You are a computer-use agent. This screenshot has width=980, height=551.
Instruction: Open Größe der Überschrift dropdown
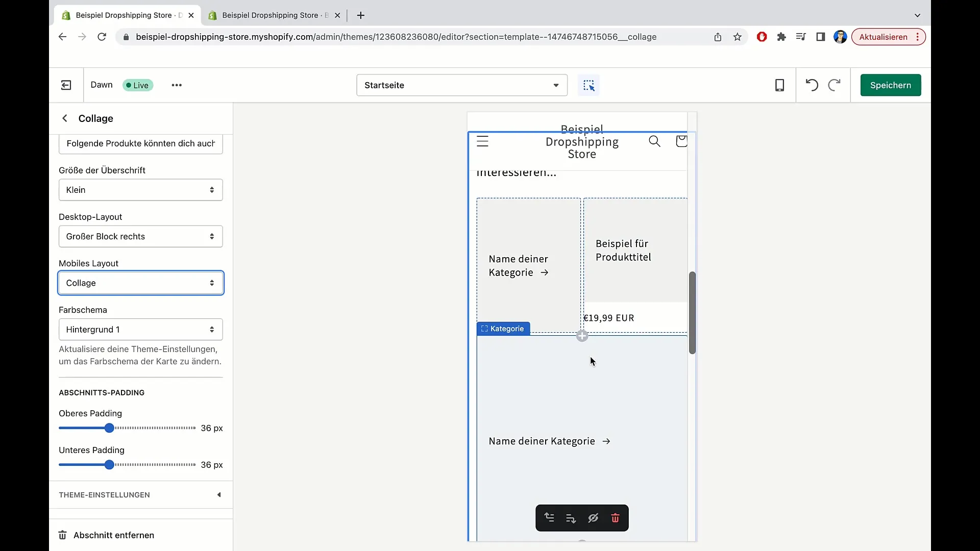pos(140,190)
